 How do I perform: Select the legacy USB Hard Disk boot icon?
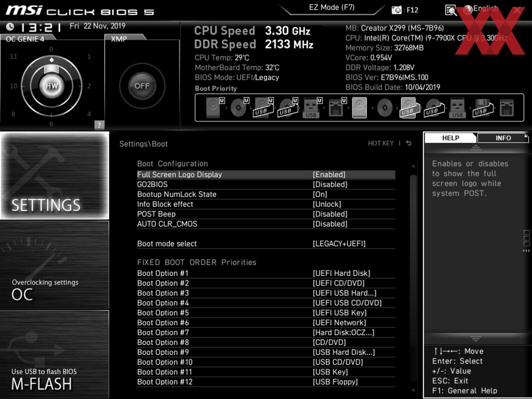tap(410, 108)
